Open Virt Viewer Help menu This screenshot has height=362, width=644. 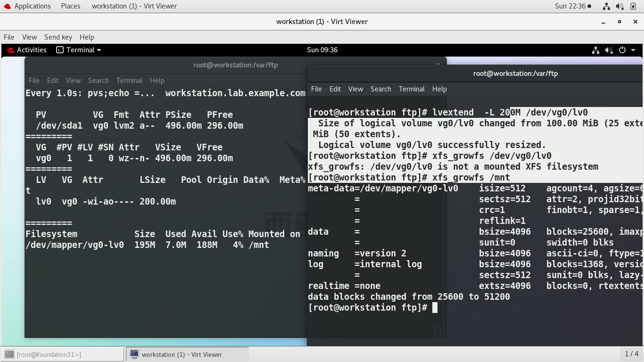click(x=87, y=37)
